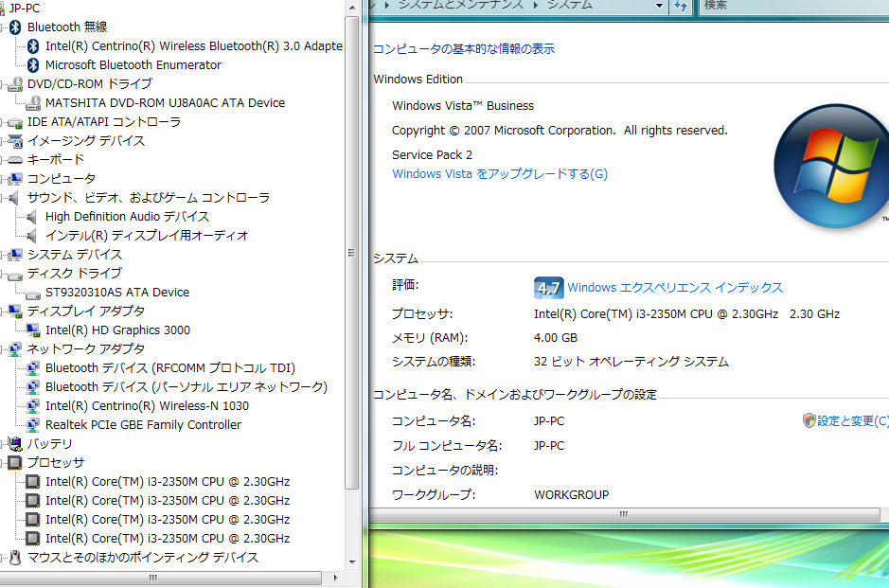This screenshot has width=889, height=588.
Task: Click the MATSHITA DVD-ROM device icon
Action: pos(33,102)
